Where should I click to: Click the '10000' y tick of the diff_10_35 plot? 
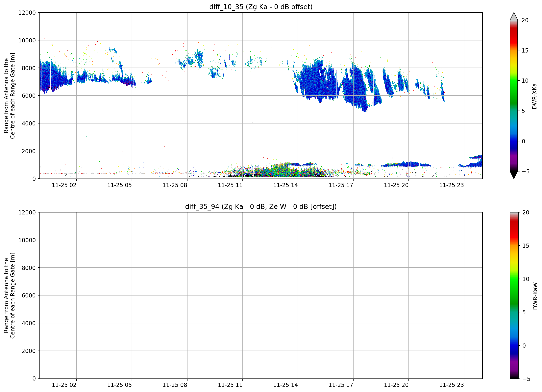[27, 40]
